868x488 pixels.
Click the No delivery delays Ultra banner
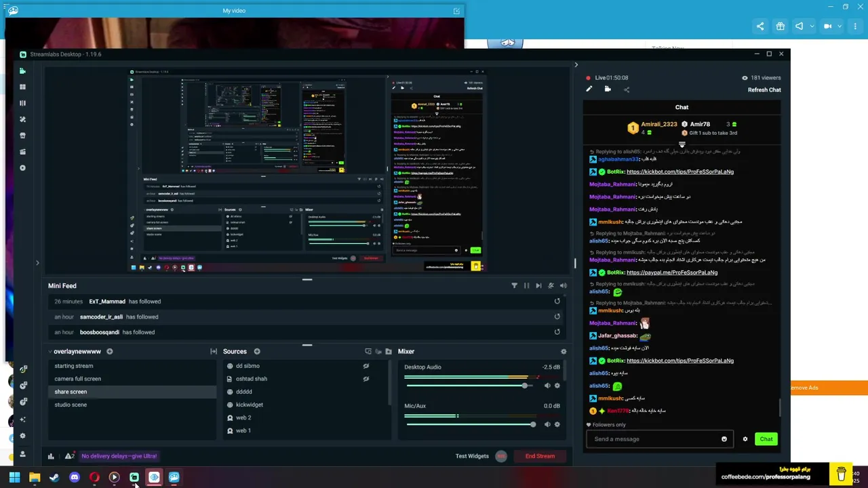(x=119, y=456)
